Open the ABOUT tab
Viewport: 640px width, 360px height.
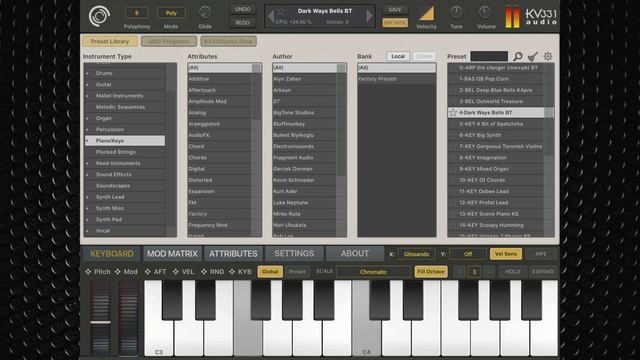coord(355,253)
